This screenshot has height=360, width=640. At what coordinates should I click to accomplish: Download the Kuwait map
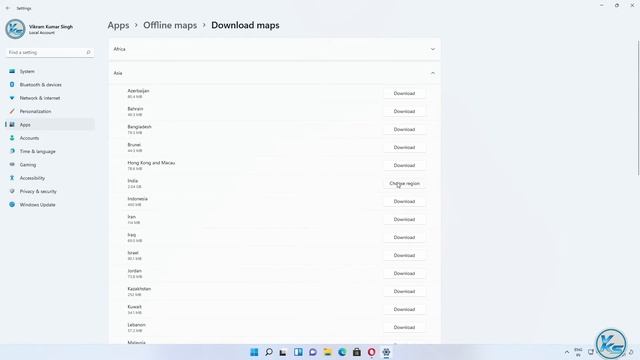click(x=404, y=309)
